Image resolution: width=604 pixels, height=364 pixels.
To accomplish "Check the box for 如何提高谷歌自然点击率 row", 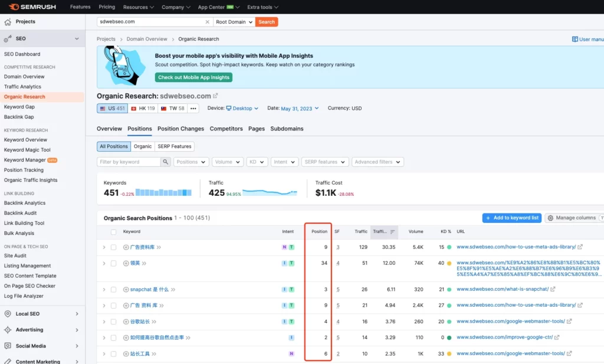I will click(x=113, y=338).
